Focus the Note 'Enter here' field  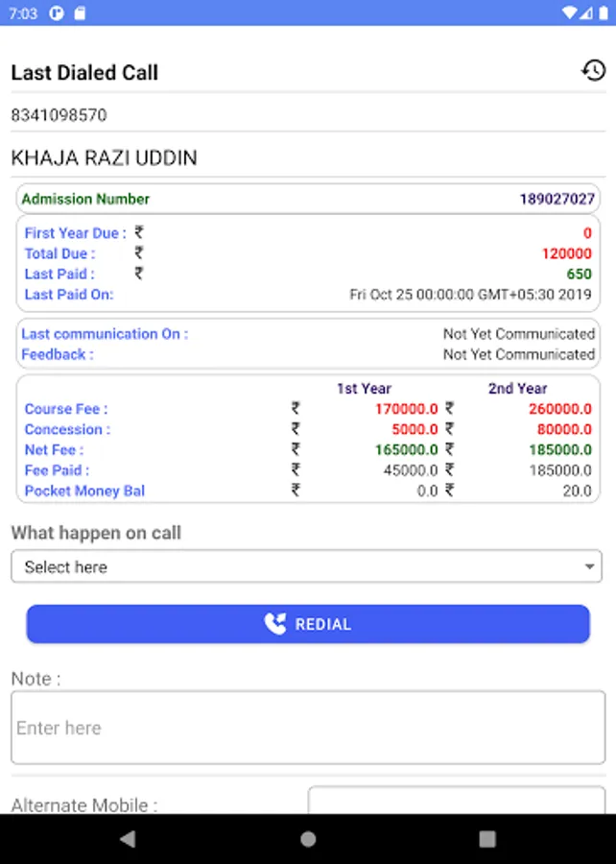point(307,728)
